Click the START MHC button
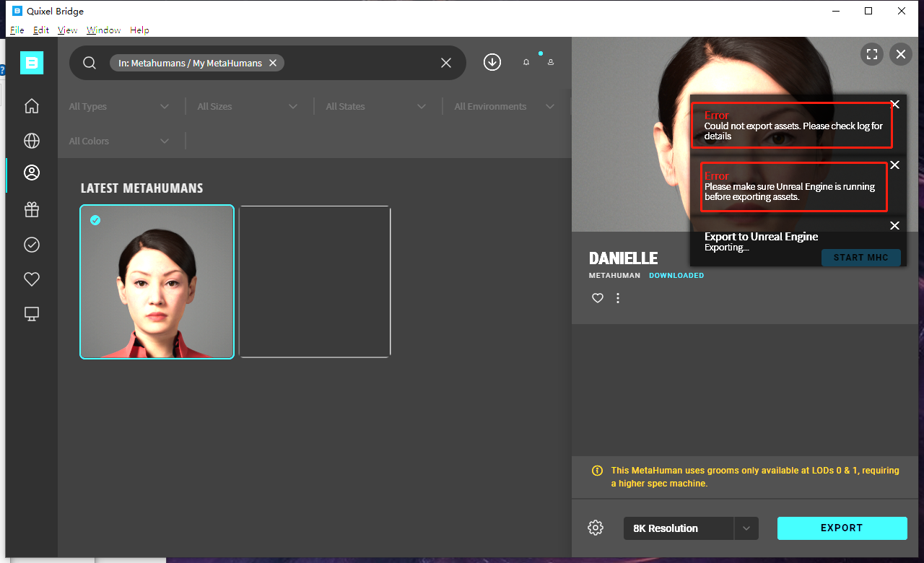Image resolution: width=924 pixels, height=563 pixels. coord(860,258)
